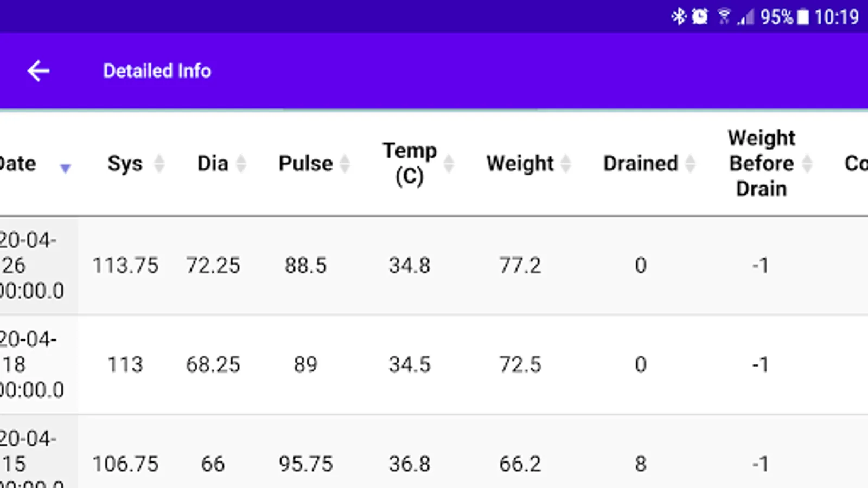The width and height of the screenshot is (868, 488).
Task: Click the 72.5 Weight value
Action: pos(520,365)
